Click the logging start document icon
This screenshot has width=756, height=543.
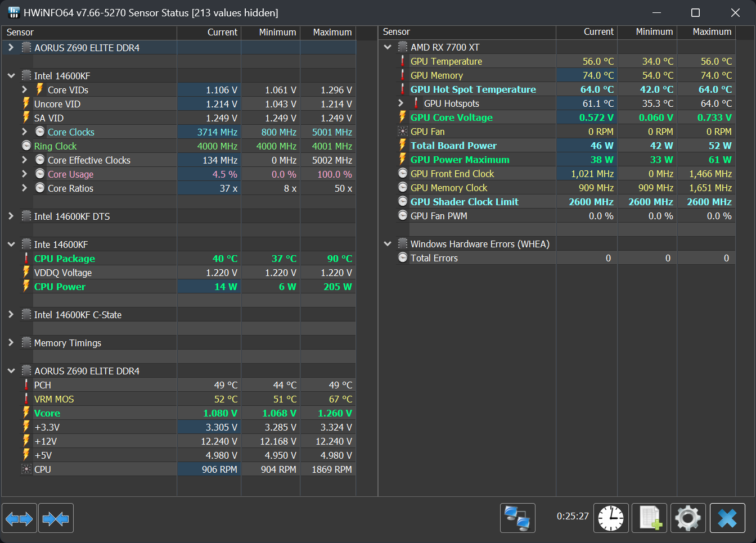point(650,518)
